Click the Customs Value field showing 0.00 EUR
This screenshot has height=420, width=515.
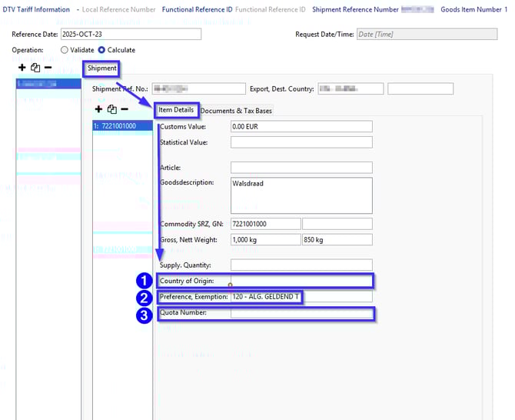[x=301, y=127]
